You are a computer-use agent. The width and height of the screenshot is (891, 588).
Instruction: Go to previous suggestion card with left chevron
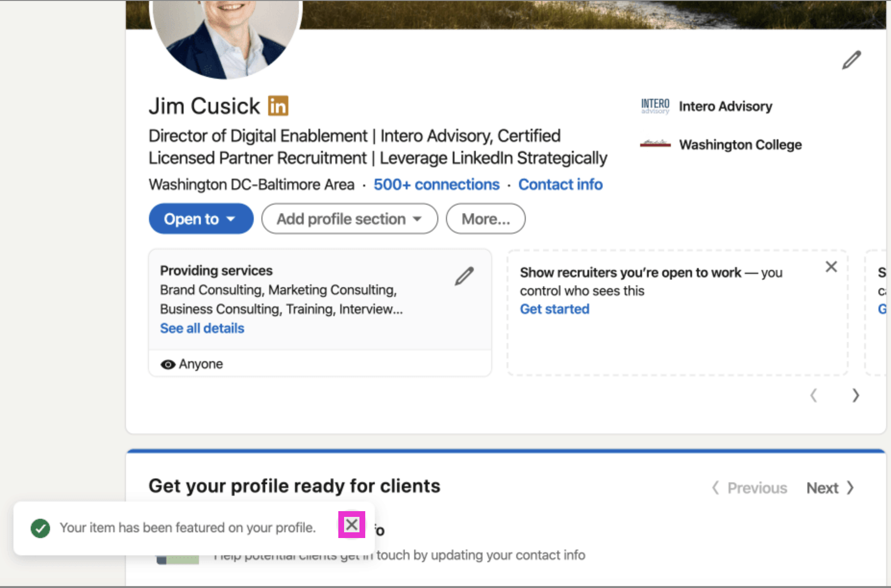point(813,395)
